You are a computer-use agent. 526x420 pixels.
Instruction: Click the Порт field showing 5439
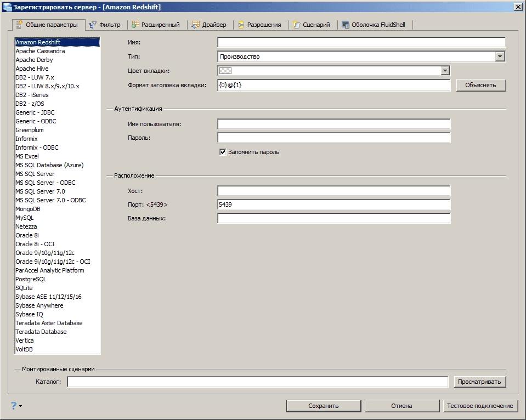(x=334, y=205)
